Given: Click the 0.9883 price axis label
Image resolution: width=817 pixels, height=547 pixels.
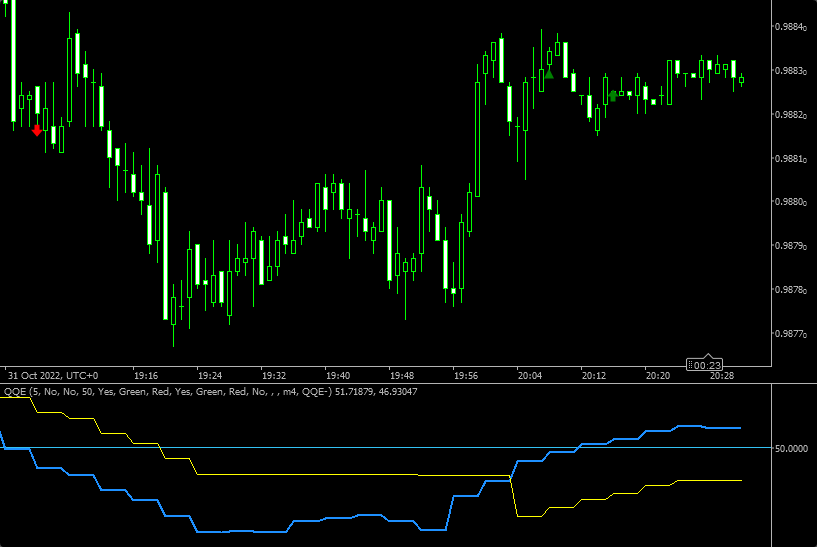Looking at the screenshot, I should [793, 71].
